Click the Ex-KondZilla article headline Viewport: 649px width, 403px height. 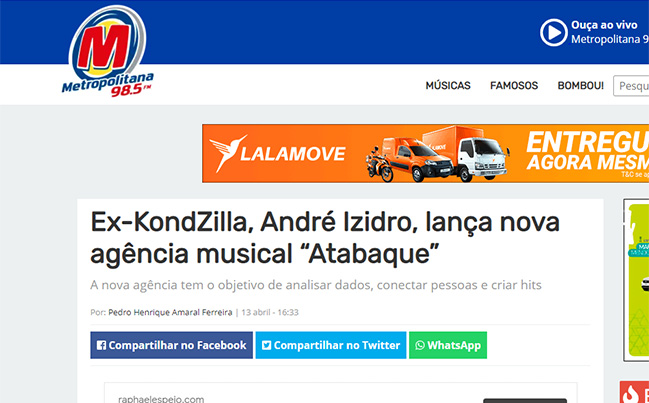pyautogui.click(x=325, y=238)
